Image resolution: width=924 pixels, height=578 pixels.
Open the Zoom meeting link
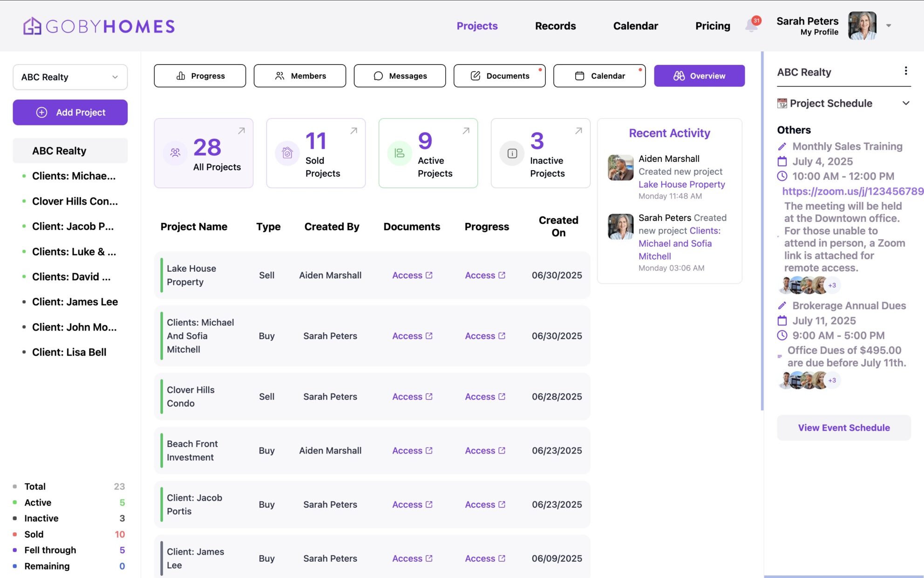click(852, 191)
